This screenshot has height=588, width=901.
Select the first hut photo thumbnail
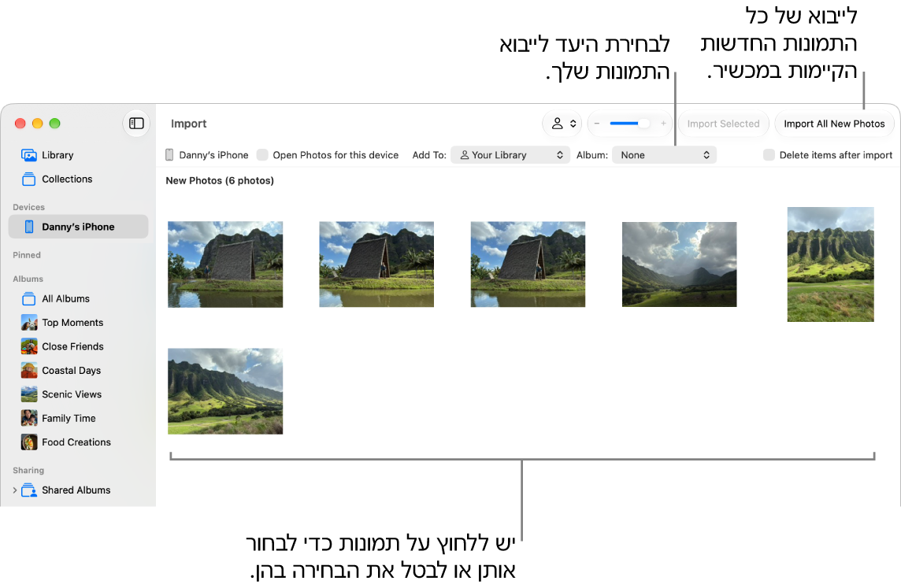pos(225,264)
